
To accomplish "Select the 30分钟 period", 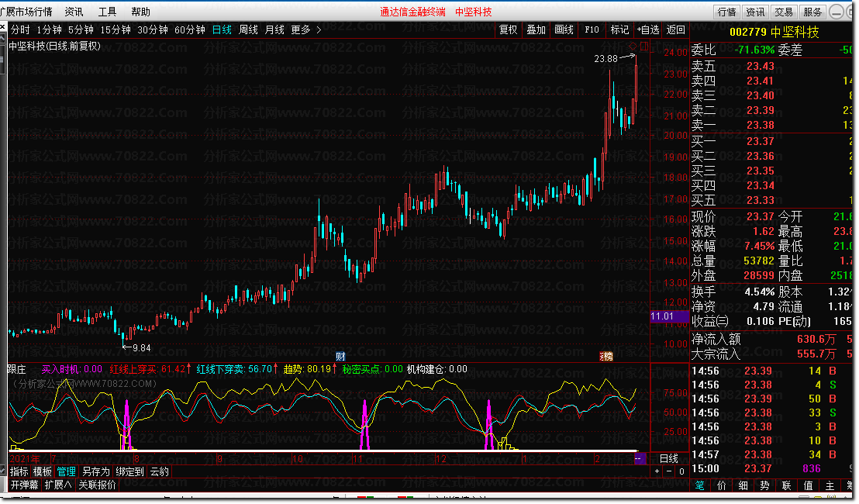I will tap(152, 29).
